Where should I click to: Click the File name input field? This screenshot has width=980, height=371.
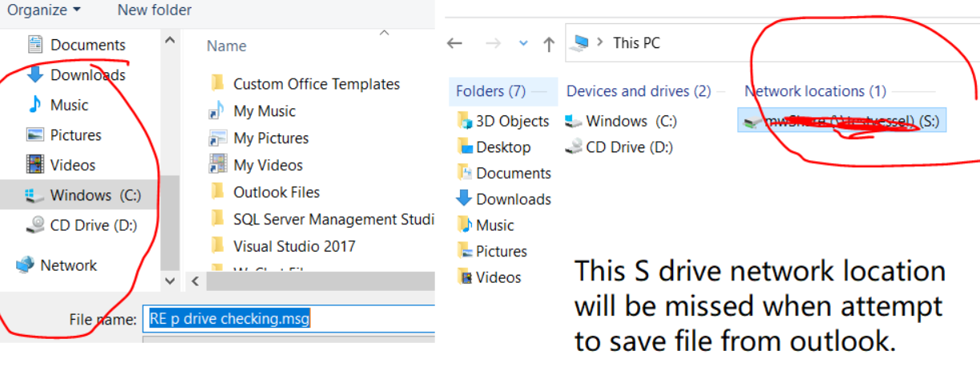click(x=288, y=319)
